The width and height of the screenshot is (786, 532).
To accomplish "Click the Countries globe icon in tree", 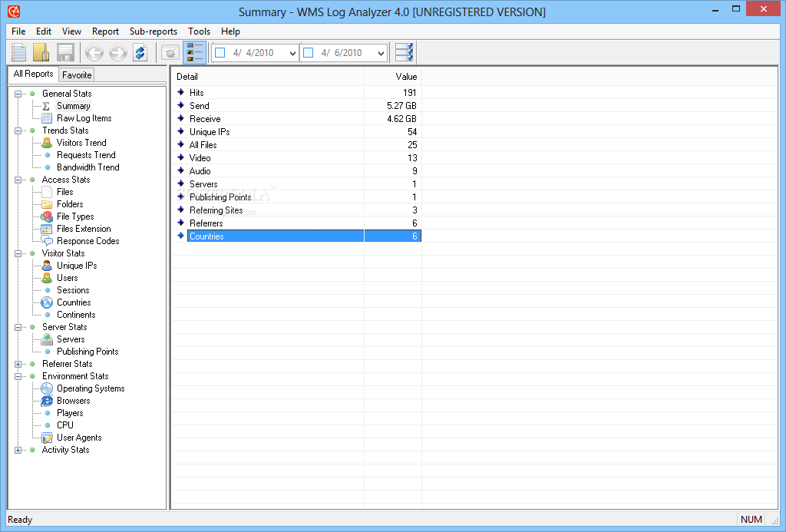I will coord(47,302).
